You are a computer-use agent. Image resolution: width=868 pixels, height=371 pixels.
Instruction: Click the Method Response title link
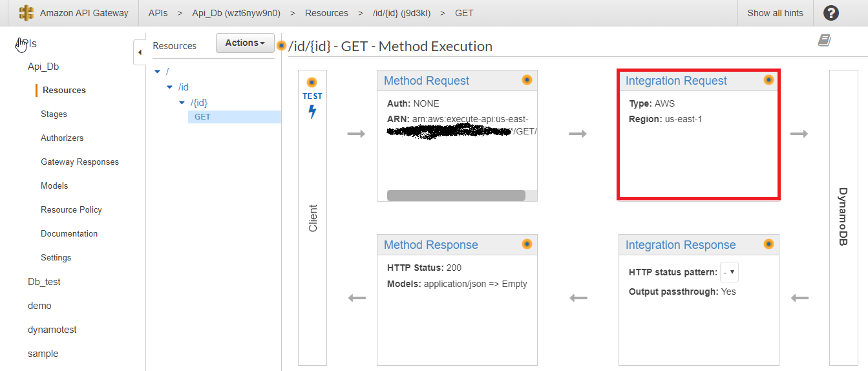click(431, 245)
